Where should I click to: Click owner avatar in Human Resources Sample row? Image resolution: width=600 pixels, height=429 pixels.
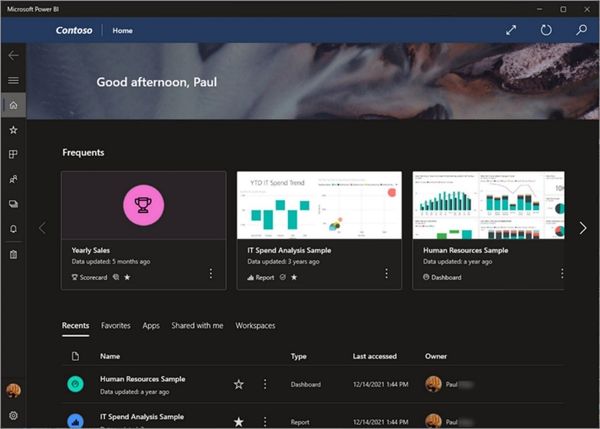tap(434, 384)
